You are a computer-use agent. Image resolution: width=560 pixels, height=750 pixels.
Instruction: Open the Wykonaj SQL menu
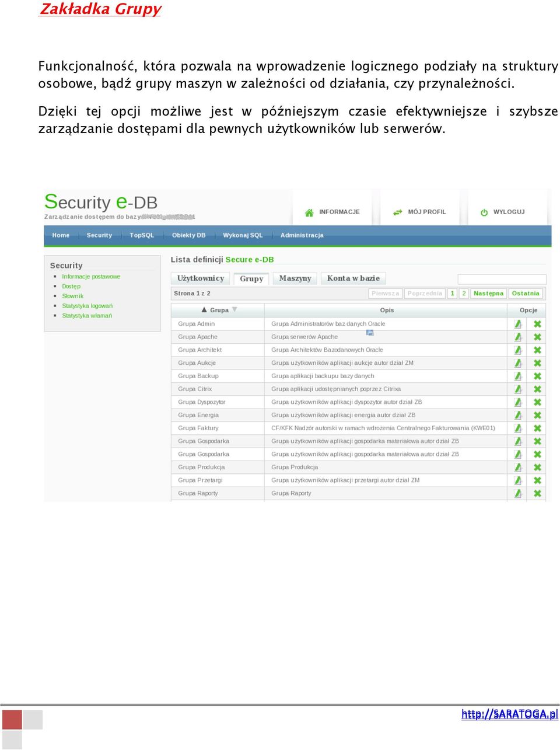(x=243, y=235)
